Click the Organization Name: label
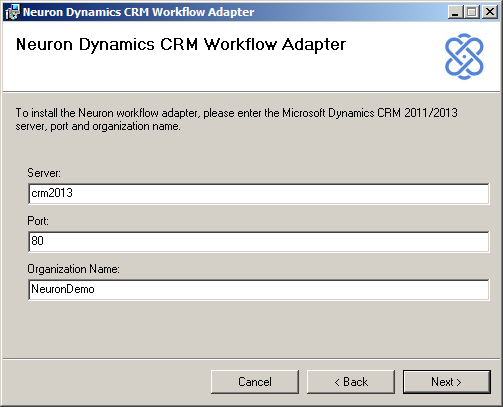Screen dimensions: 503x407 pyautogui.click(x=73, y=269)
